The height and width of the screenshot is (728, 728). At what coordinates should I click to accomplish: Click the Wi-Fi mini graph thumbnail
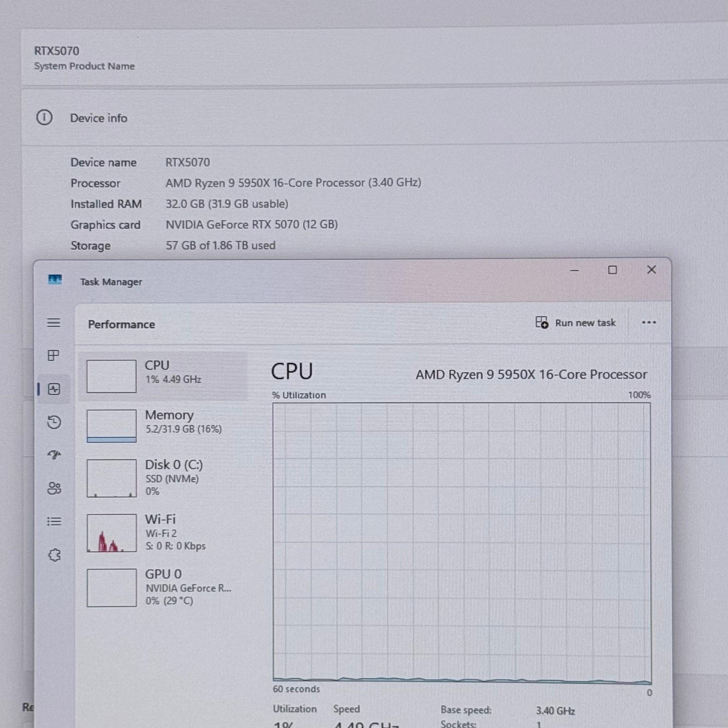point(112,533)
